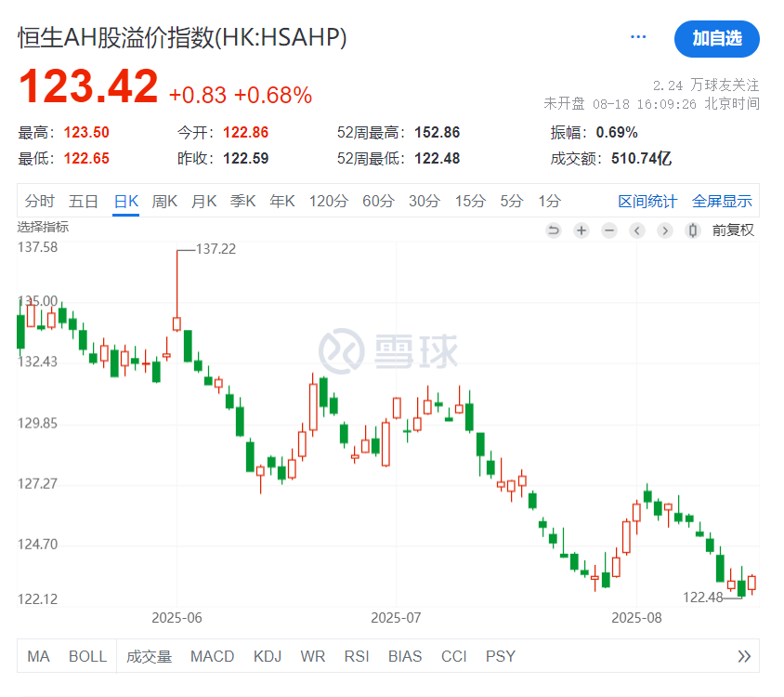Image resolution: width=784 pixels, height=697 pixels.
Task: Click the 振幅 value 0.69%
Action: pos(617,133)
